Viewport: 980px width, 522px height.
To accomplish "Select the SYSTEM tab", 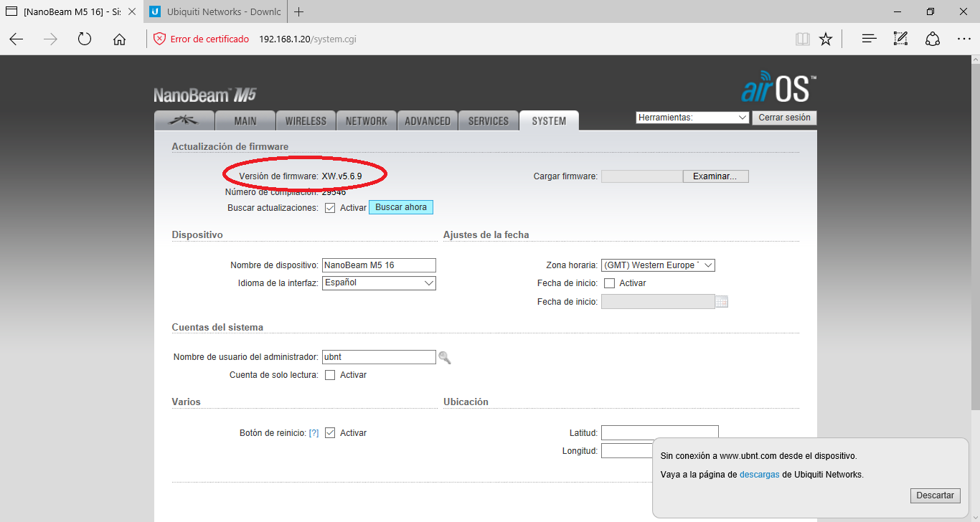I will pyautogui.click(x=549, y=121).
